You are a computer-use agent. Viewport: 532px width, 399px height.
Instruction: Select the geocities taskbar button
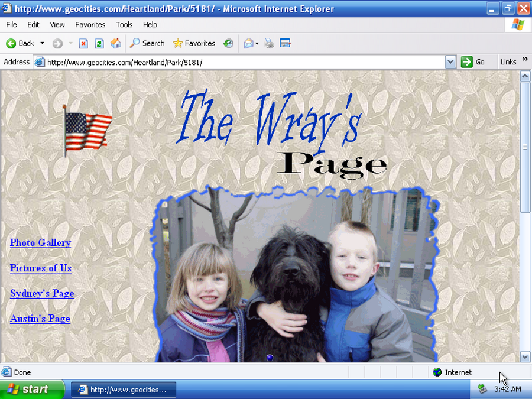click(124, 390)
